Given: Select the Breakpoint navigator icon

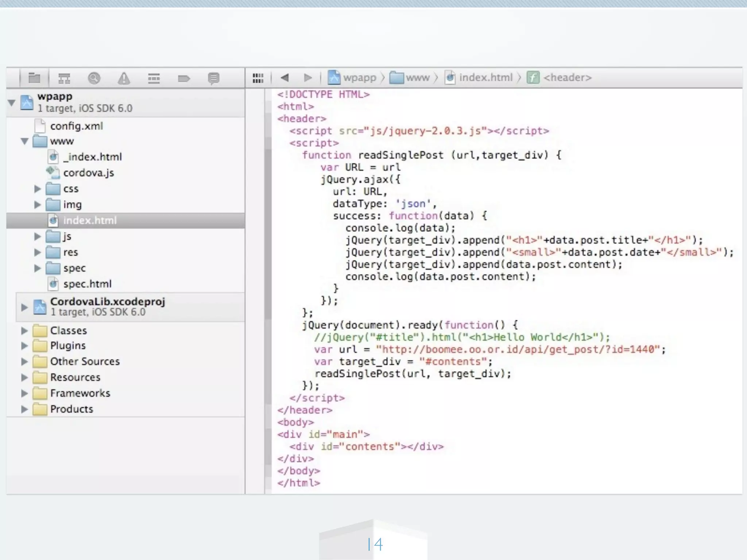Looking at the screenshot, I should click(x=183, y=78).
